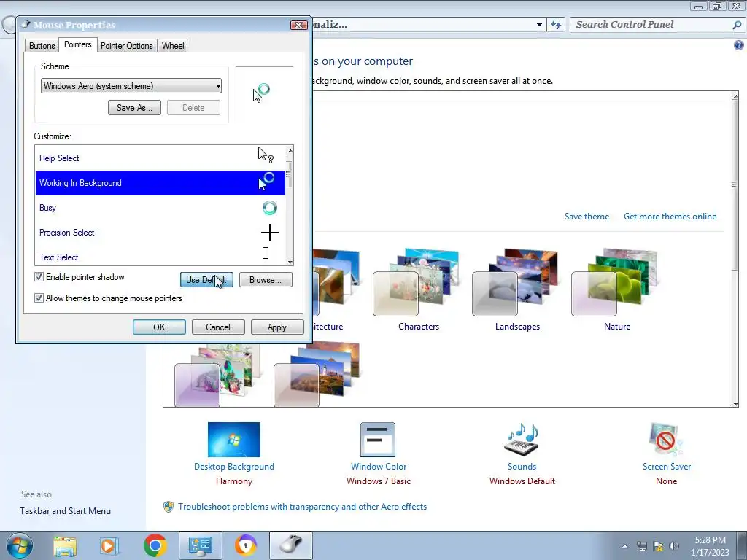Image resolution: width=747 pixels, height=560 pixels.
Task: Click the shield icon beside Troubleshoot link
Action: [169, 507]
